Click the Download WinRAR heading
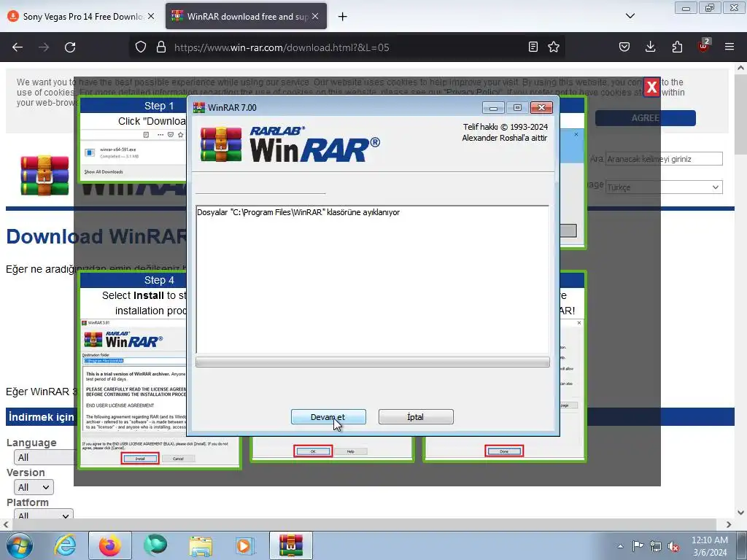747x560 pixels. click(97, 236)
